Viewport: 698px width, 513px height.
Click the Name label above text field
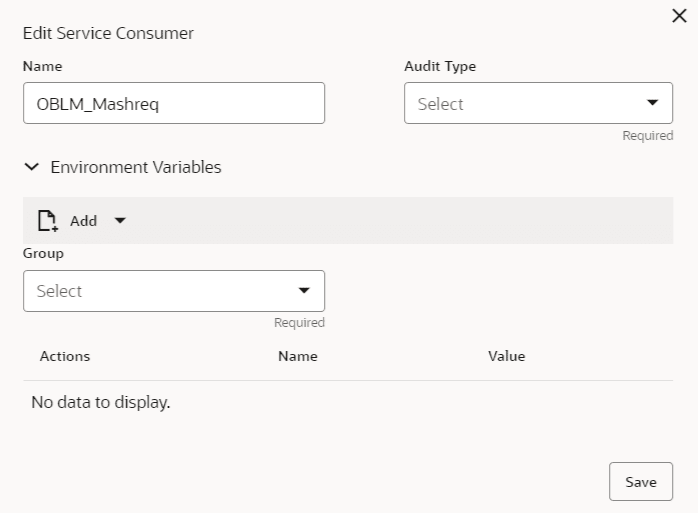(42, 66)
